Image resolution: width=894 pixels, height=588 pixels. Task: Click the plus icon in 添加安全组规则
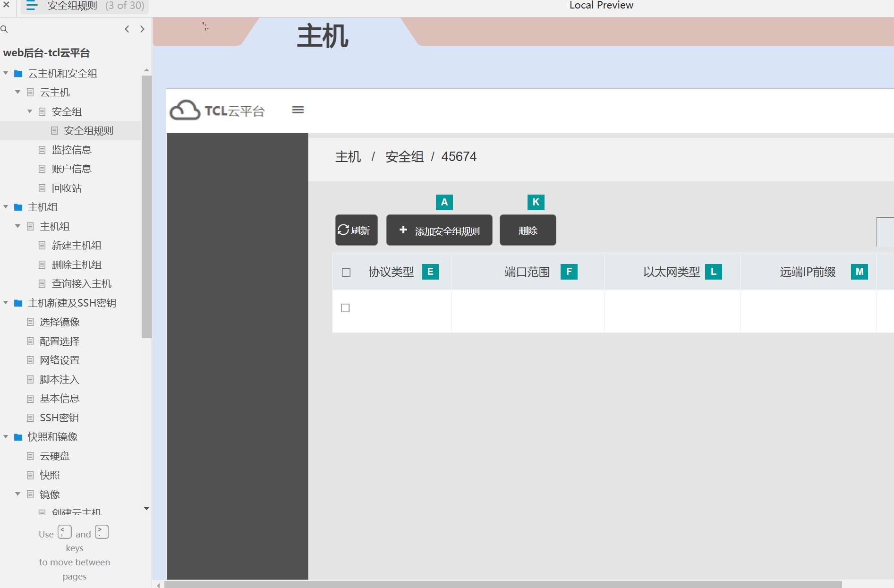403,230
